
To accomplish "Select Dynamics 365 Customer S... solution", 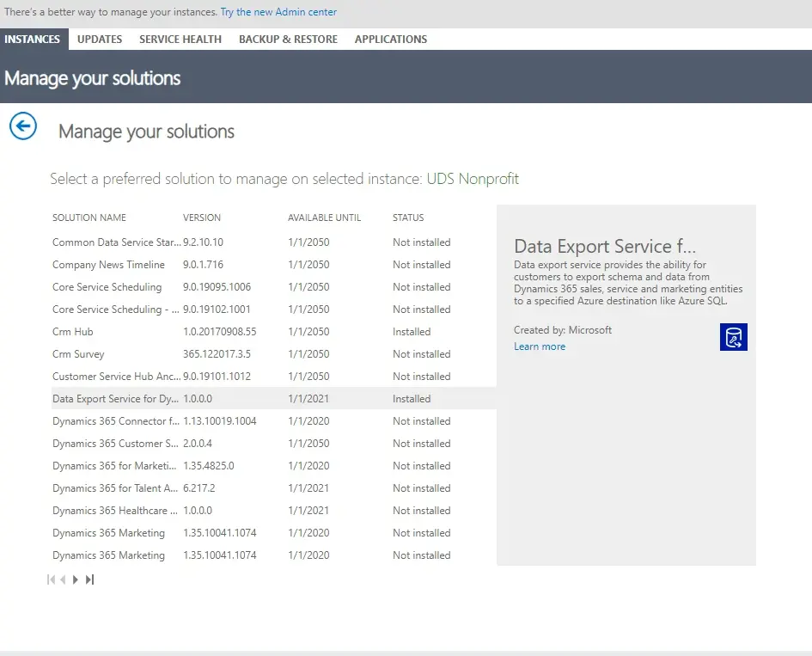I will click(274, 443).
